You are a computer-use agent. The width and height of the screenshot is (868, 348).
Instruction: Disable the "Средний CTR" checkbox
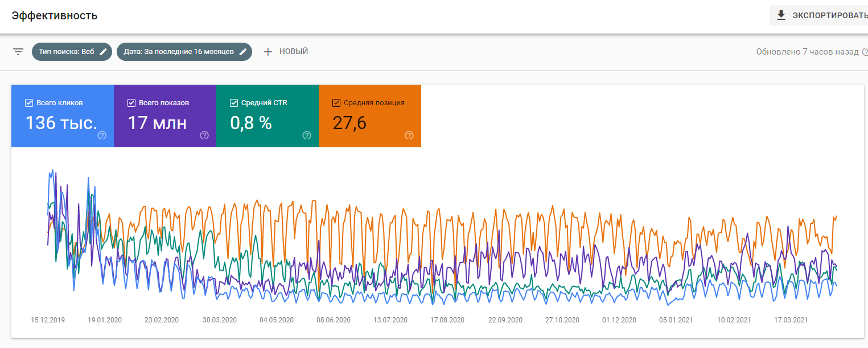tap(233, 103)
